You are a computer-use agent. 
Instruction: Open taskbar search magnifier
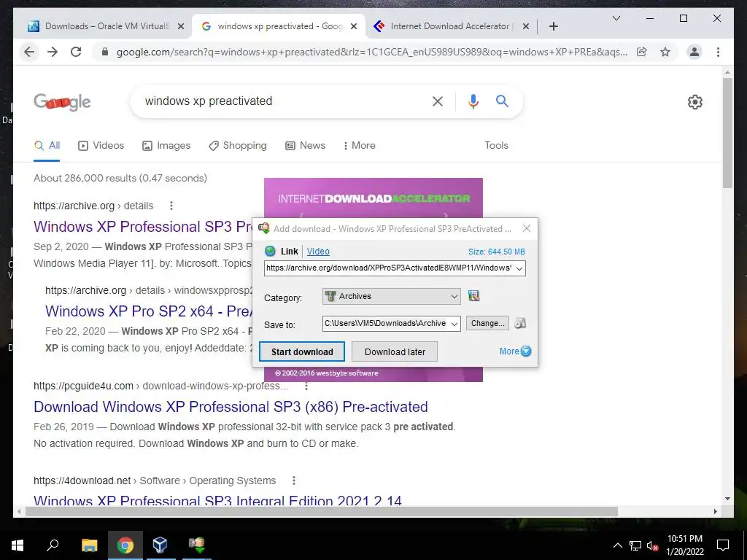pyautogui.click(x=53, y=545)
